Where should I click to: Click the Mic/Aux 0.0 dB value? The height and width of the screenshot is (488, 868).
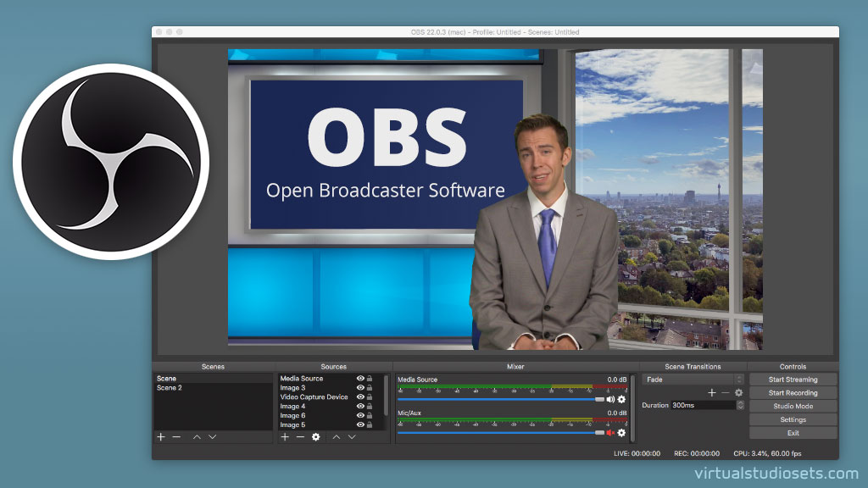(617, 413)
